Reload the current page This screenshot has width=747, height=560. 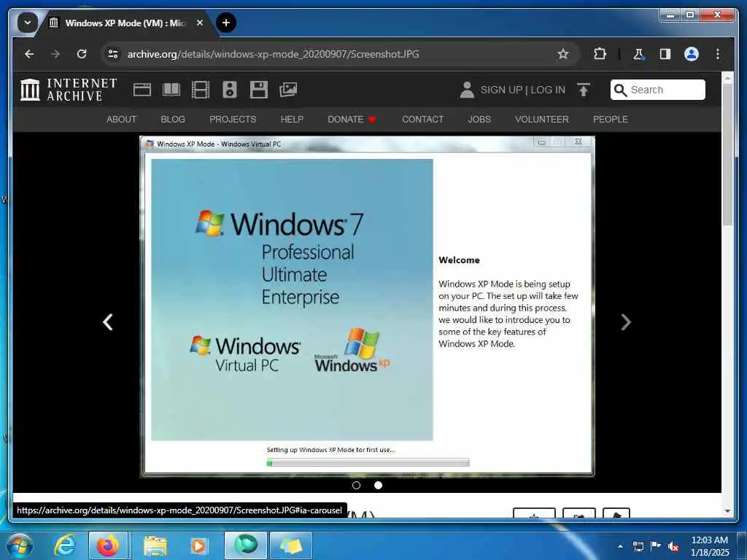(x=82, y=54)
